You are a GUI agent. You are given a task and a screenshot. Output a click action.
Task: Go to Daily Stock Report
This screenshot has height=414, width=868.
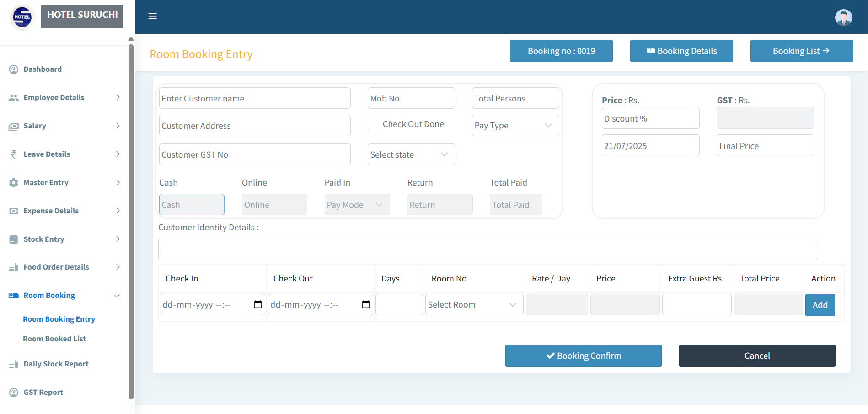[56, 364]
